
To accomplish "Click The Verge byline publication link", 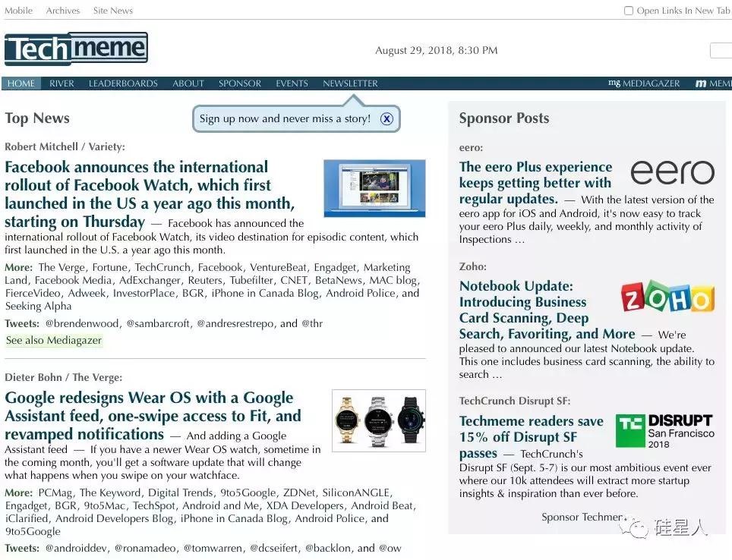I will pos(96,377).
